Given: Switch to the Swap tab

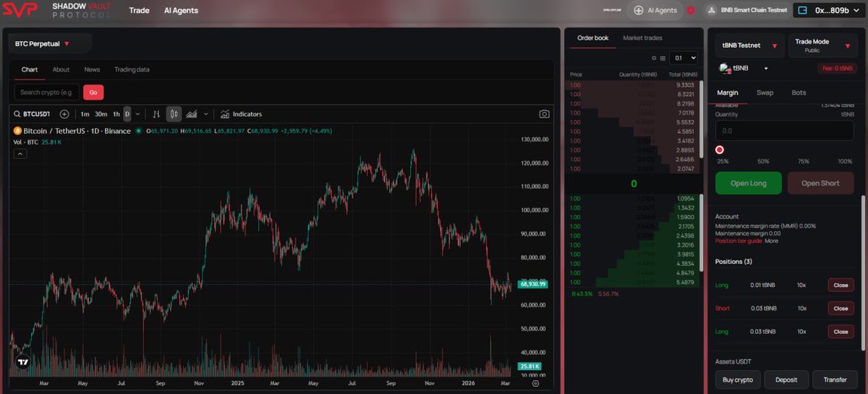Looking at the screenshot, I should pyautogui.click(x=765, y=93).
